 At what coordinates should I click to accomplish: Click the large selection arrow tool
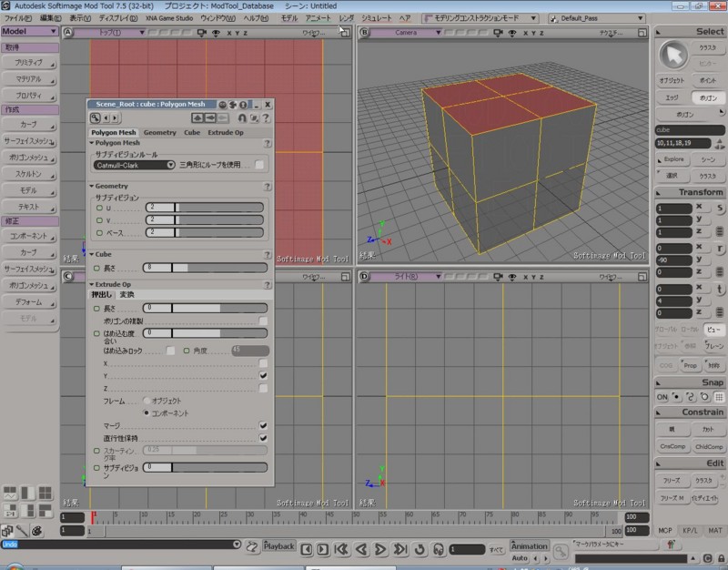[673, 56]
